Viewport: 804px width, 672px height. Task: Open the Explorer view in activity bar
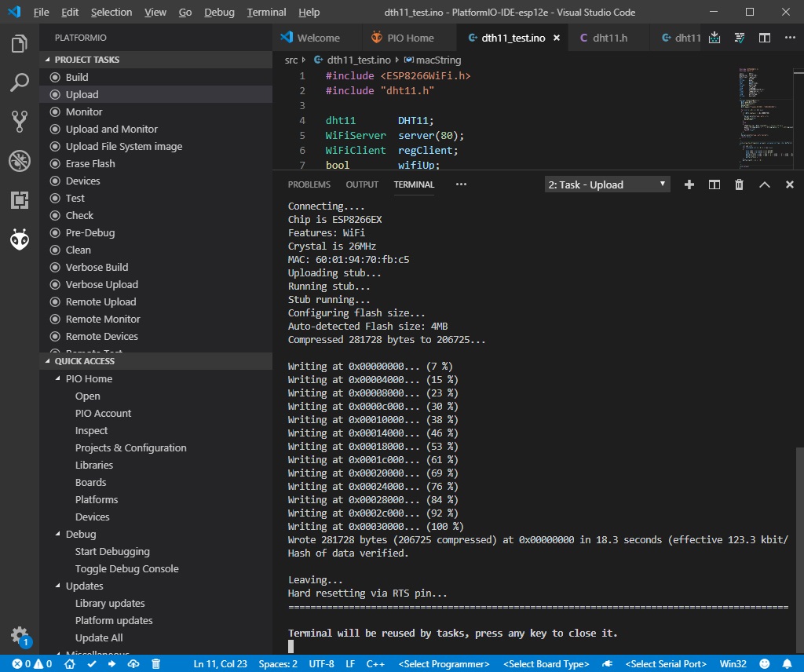pyautogui.click(x=20, y=43)
